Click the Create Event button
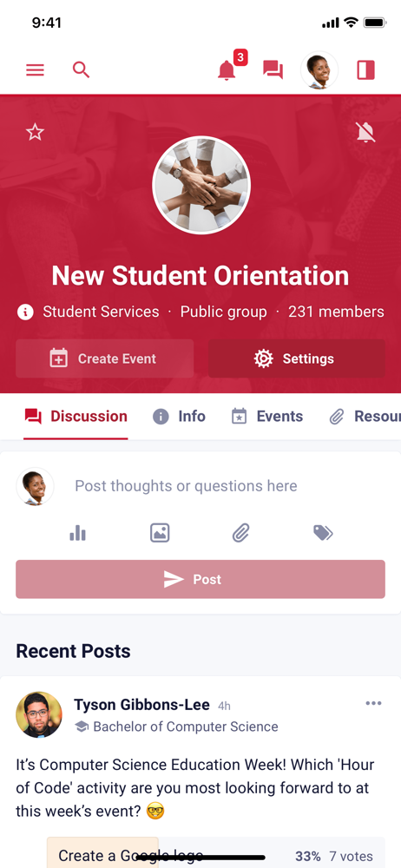The height and width of the screenshot is (868, 401). click(x=105, y=358)
